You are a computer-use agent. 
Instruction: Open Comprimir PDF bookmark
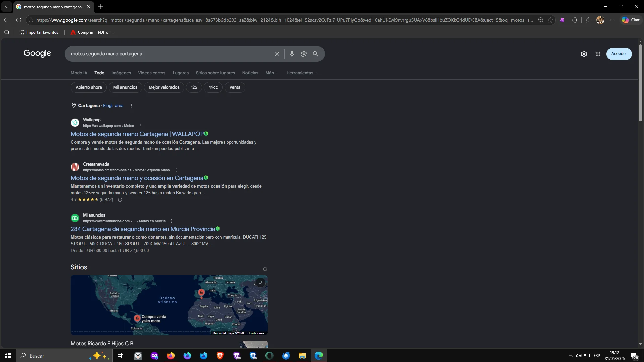pyautogui.click(x=93, y=32)
